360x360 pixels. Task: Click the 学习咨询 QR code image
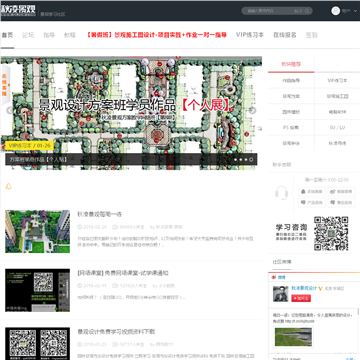pos(331,233)
